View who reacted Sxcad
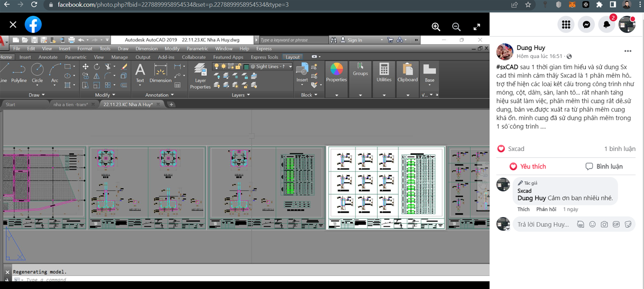 point(516,149)
